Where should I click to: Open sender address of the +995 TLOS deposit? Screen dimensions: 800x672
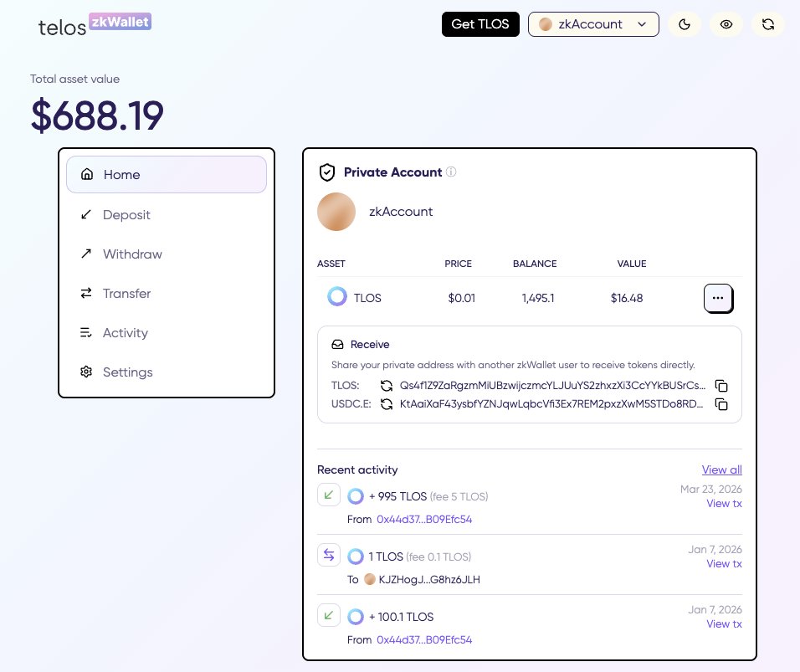(x=424, y=520)
